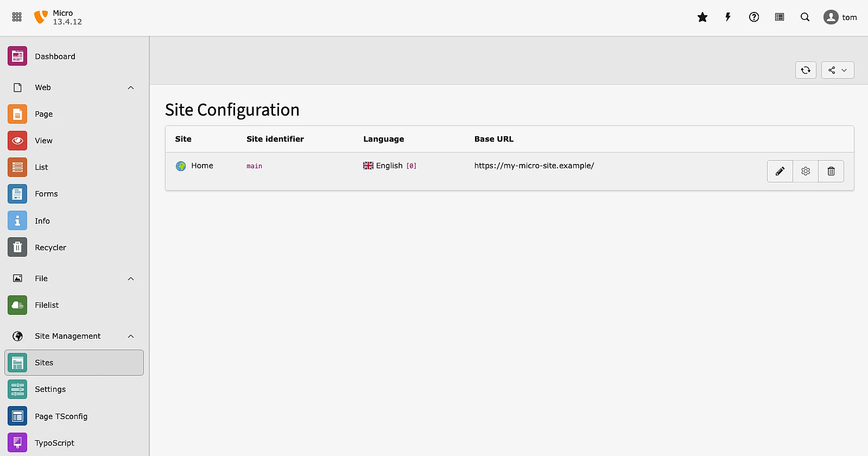
Task: Click the search magnifier icon
Action: tap(805, 17)
